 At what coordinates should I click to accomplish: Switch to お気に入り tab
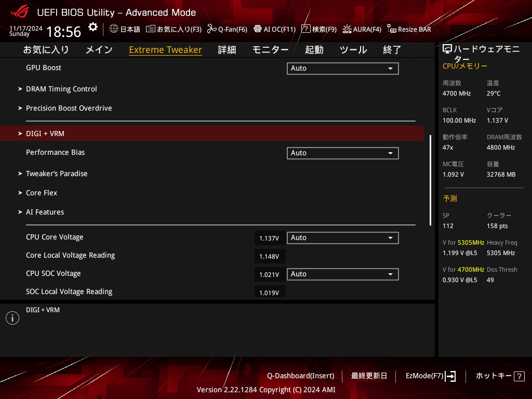(46, 50)
